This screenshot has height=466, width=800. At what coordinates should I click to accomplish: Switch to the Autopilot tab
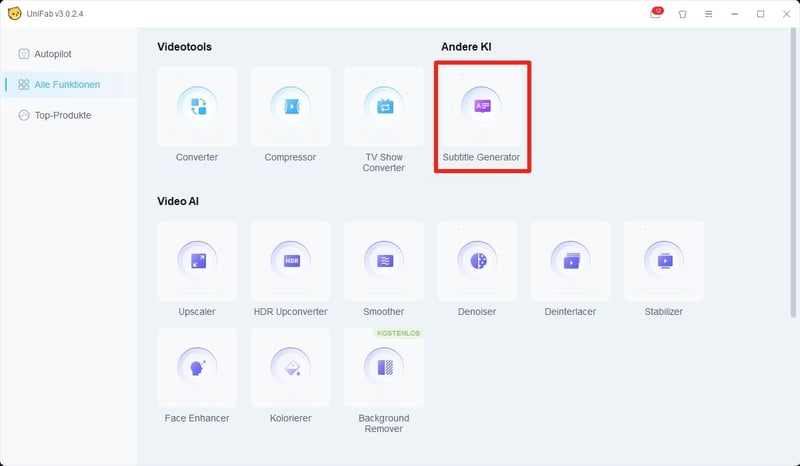pyautogui.click(x=52, y=53)
